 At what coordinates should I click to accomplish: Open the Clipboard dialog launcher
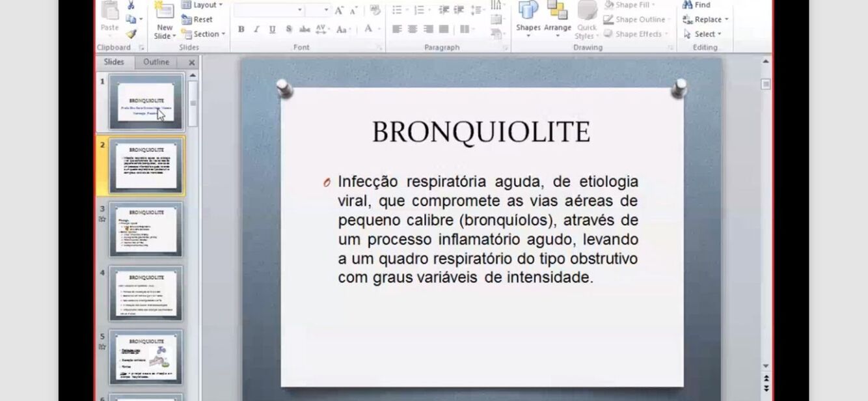[142, 48]
